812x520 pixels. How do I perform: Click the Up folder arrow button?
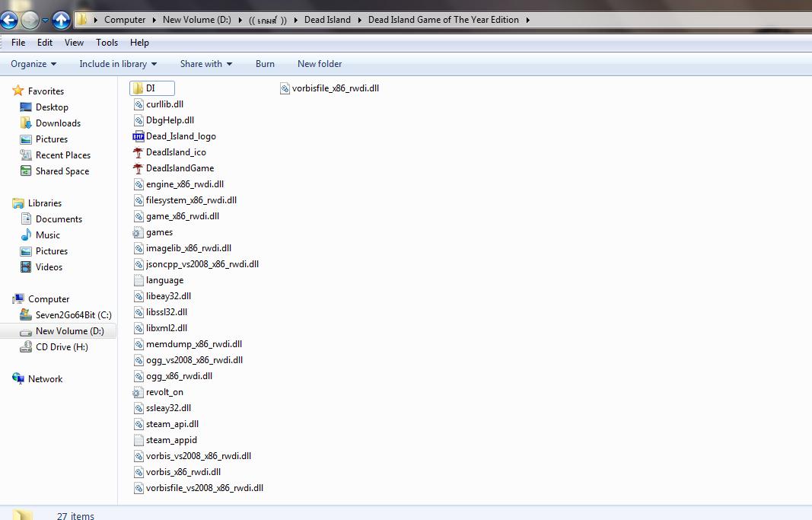point(61,21)
